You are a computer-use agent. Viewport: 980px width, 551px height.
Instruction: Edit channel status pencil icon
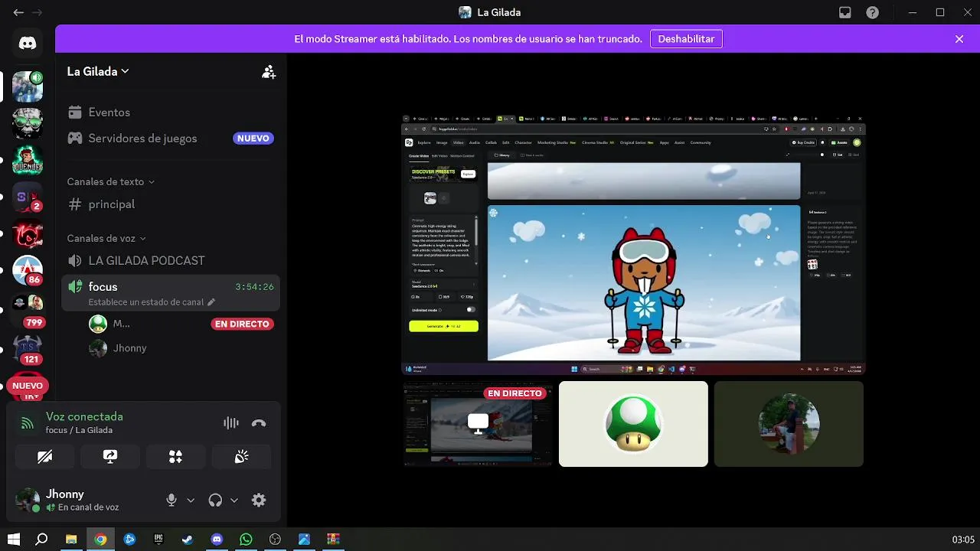pyautogui.click(x=211, y=302)
